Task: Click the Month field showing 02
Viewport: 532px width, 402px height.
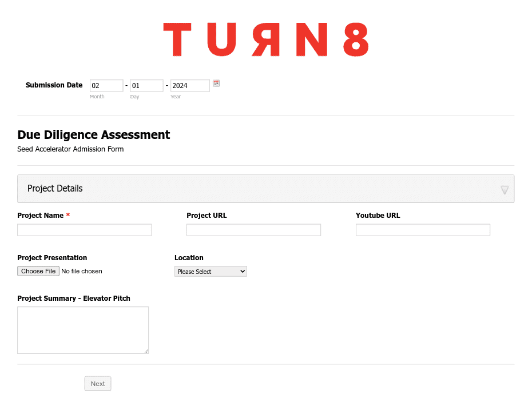Action: [x=106, y=85]
